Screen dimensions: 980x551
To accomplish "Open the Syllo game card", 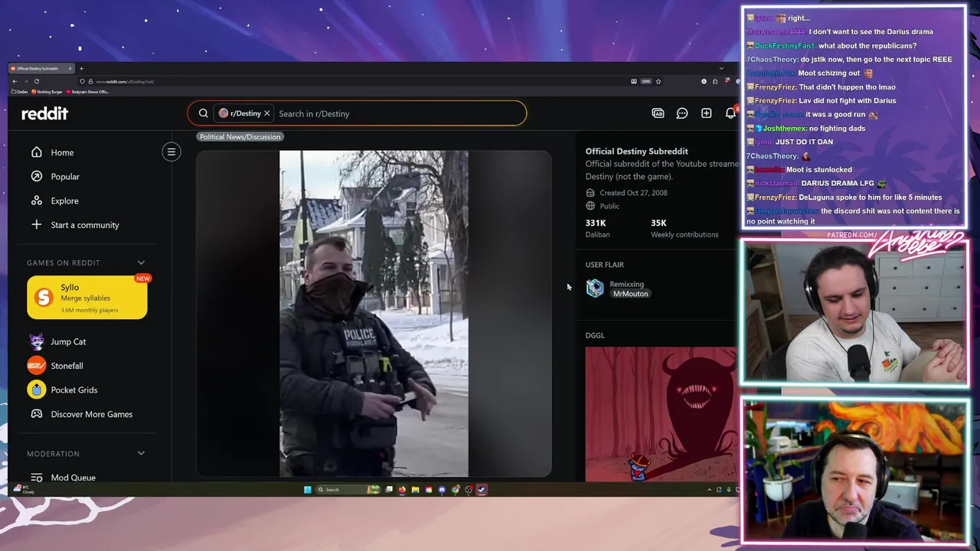I will [87, 298].
